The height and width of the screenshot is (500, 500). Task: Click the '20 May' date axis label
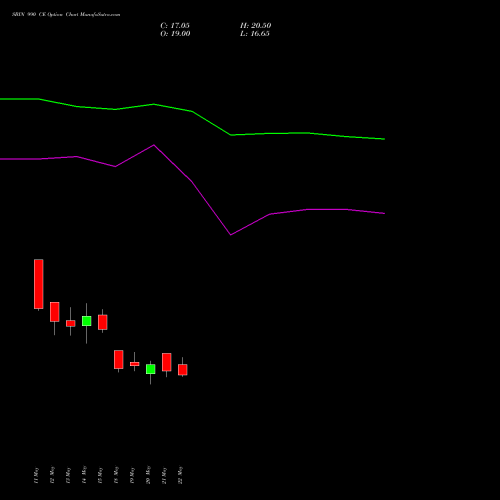point(148,475)
